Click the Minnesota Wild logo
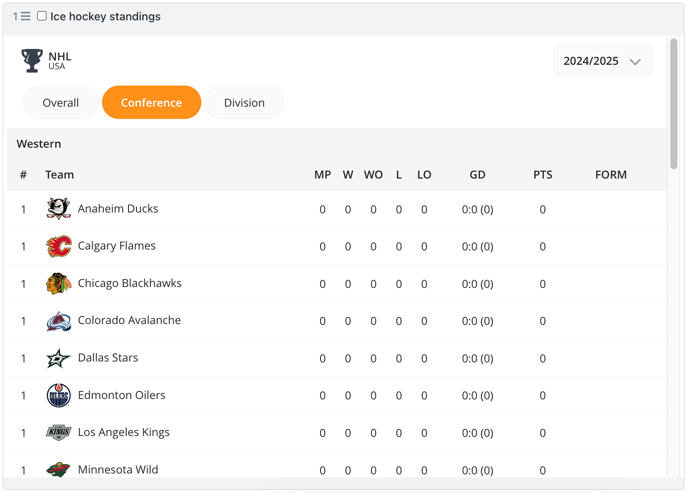Viewport: 688px width, 492px height. coord(58,469)
